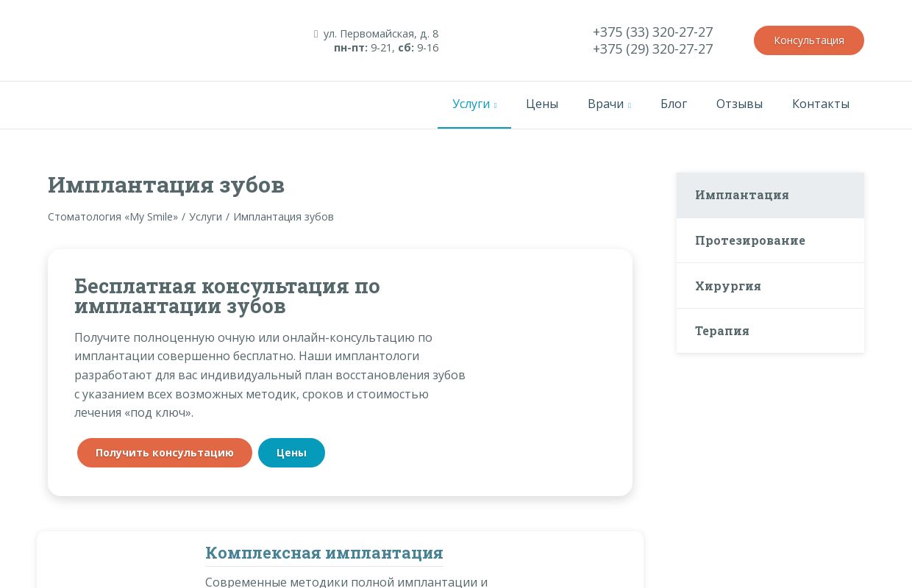
Task: Expand the Врачи dropdown arrow
Action: coord(630,106)
